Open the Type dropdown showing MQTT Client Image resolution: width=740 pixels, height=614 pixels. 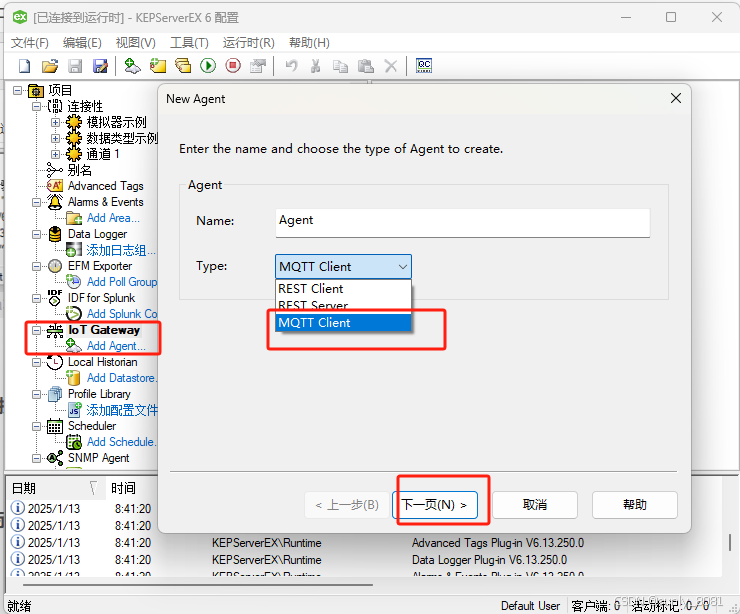(343, 267)
